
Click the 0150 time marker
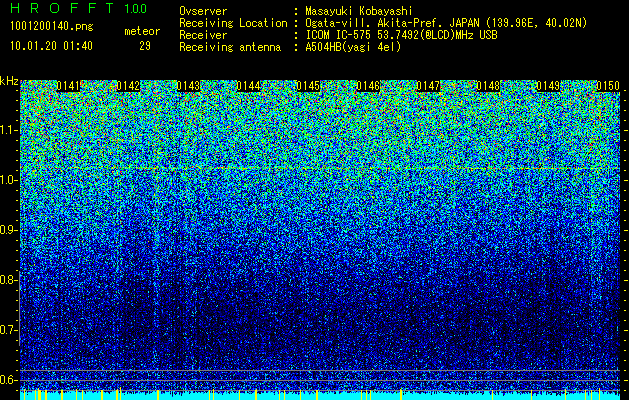[x=608, y=86]
